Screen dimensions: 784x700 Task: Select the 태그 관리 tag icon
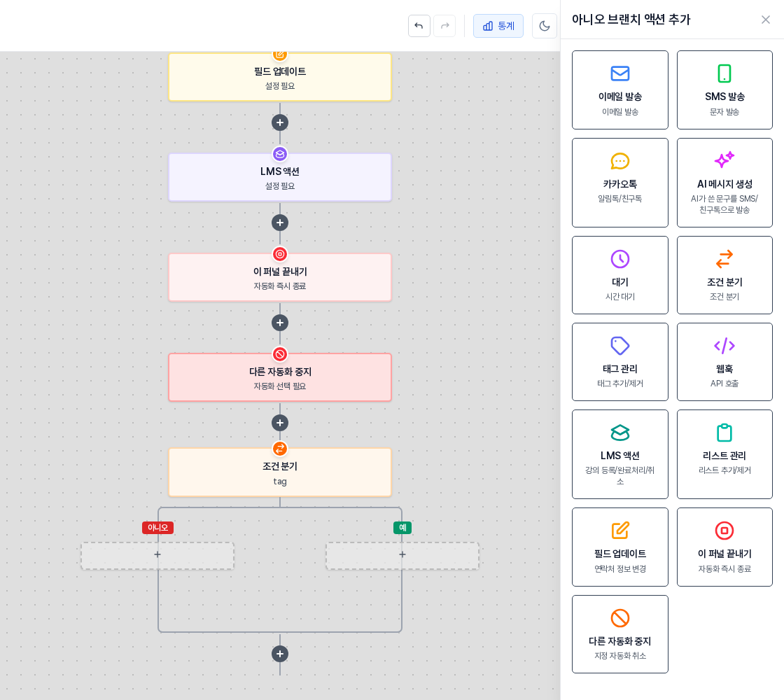[620, 346]
